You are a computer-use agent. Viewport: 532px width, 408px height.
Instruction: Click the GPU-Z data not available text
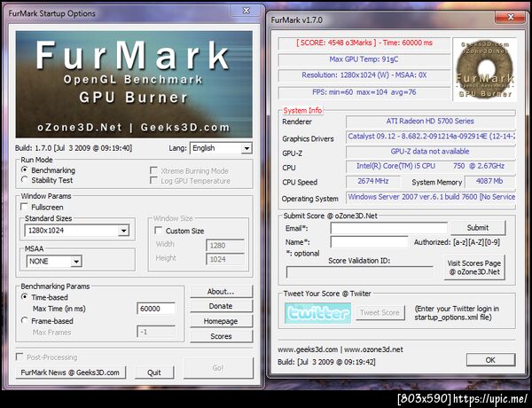coord(430,152)
